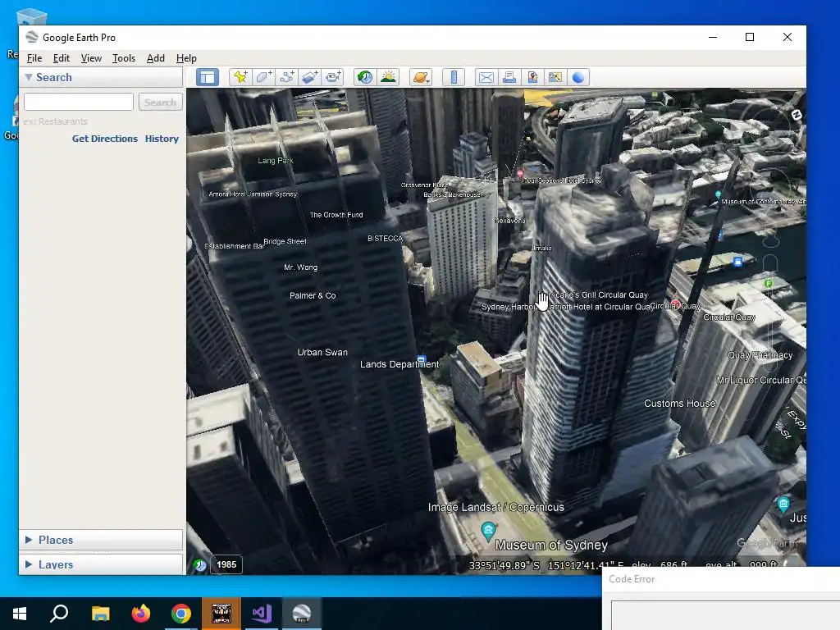Click the Museum of Sydney map label
The width and height of the screenshot is (840, 630).
pyautogui.click(x=551, y=545)
